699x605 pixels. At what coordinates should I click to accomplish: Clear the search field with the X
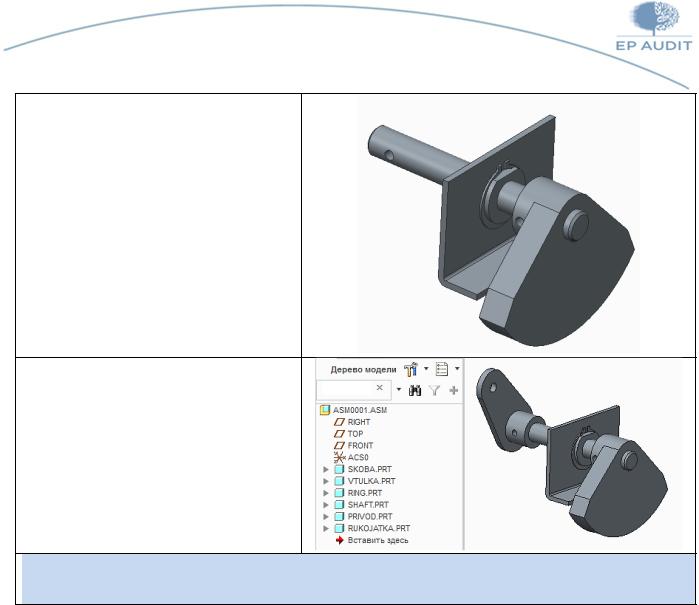click(379, 387)
